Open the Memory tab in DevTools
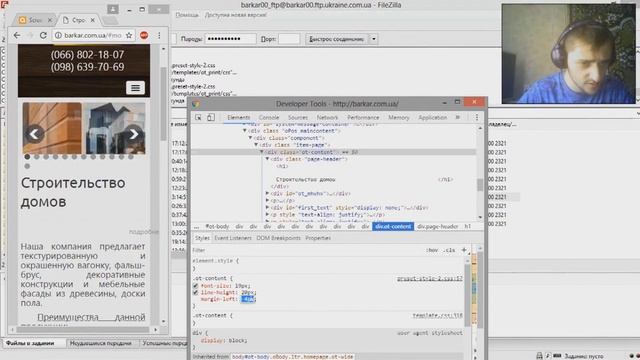640x360 pixels. tap(398, 118)
